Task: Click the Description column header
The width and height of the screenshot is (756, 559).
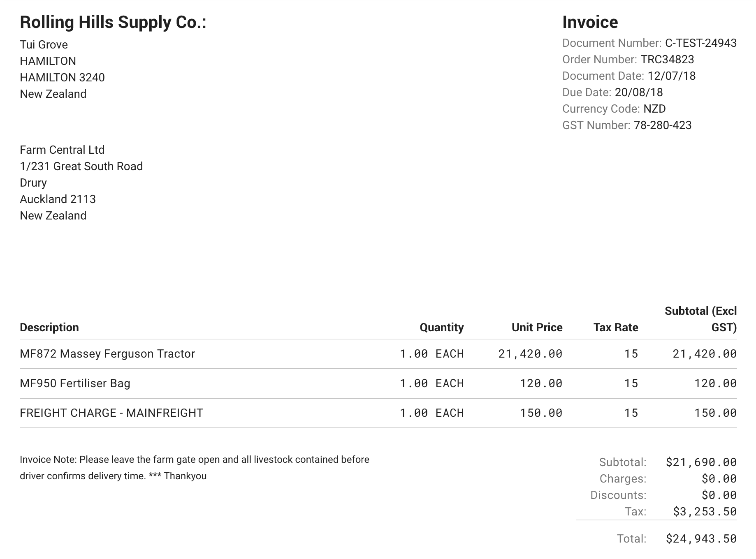Action: tap(49, 328)
